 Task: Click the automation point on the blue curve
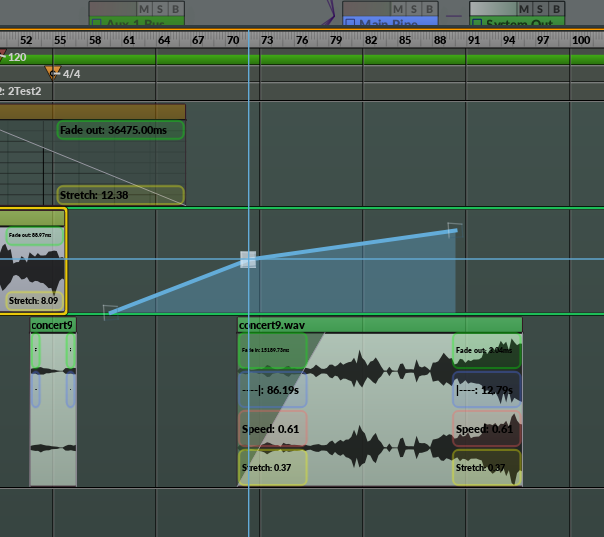point(247,260)
